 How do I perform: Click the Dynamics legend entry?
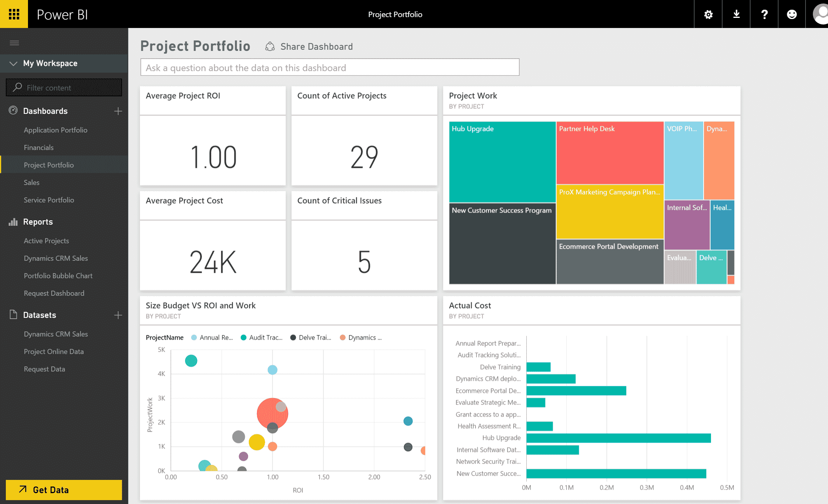tap(361, 337)
